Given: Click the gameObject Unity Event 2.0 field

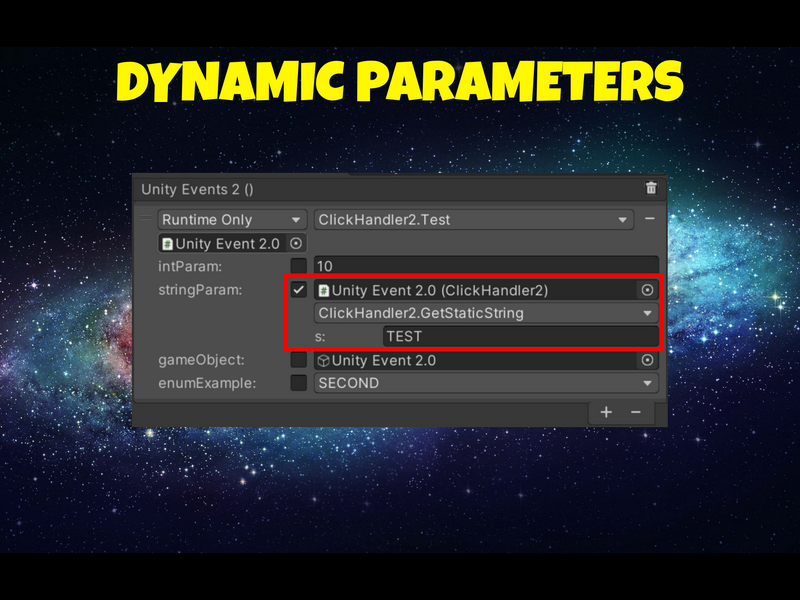Looking at the screenshot, I should point(486,360).
